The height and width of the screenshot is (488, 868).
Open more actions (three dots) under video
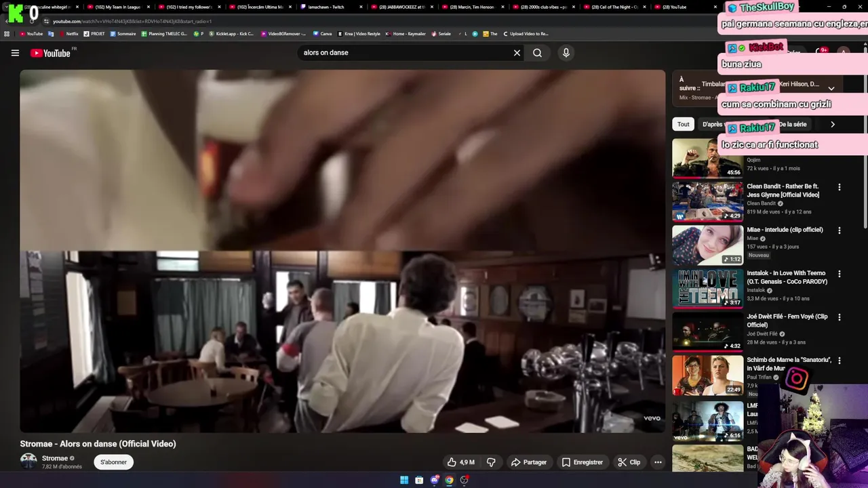658,462
